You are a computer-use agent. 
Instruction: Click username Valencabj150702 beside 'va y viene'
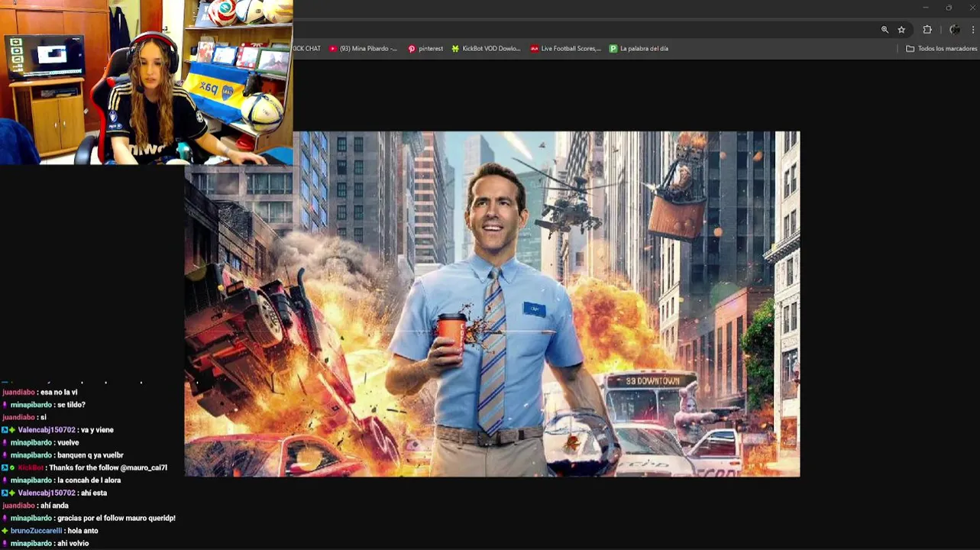point(47,430)
